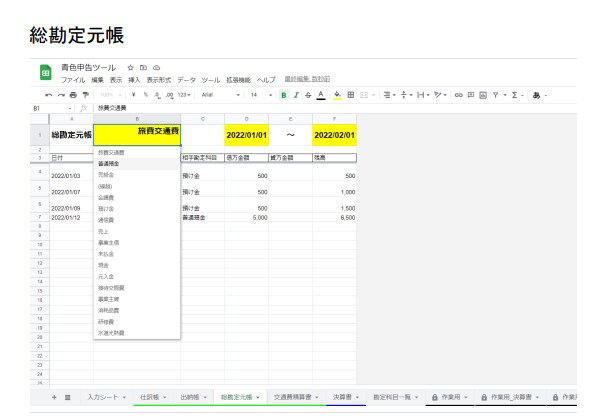Toggle strikethrough formatting

pos(308,95)
